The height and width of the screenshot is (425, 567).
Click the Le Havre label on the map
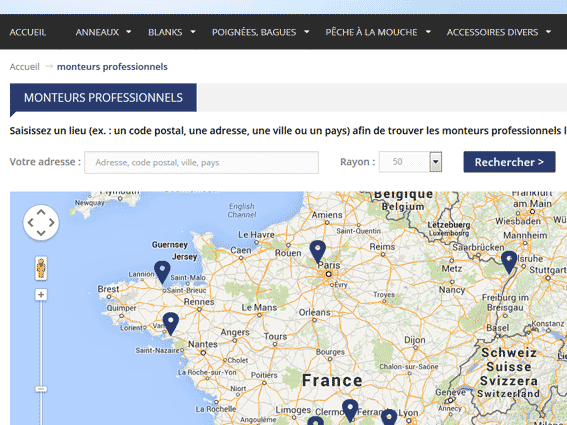click(x=256, y=235)
